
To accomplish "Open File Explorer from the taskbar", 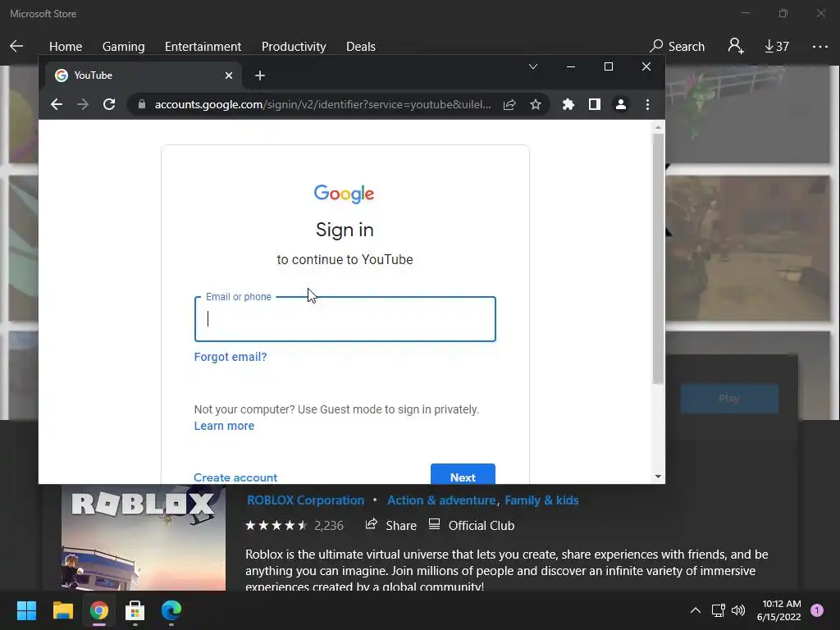I will (x=62, y=610).
